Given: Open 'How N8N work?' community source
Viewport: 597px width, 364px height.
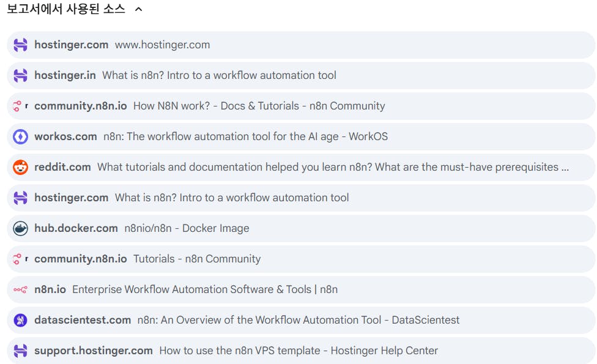Looking at the screenshot, I should click(x=259, y=106).
